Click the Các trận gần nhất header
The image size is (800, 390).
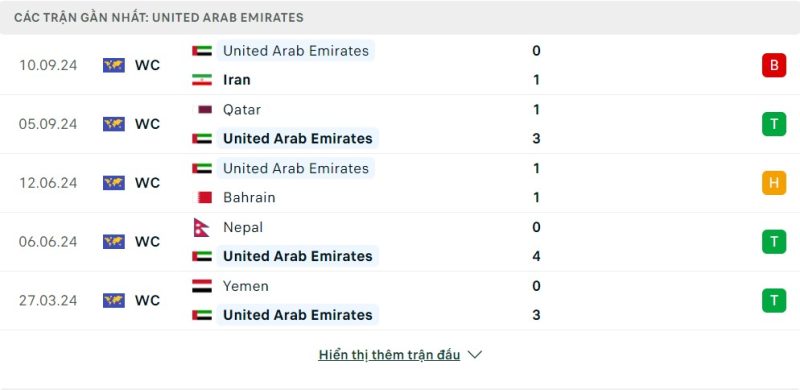click(159, 17)
